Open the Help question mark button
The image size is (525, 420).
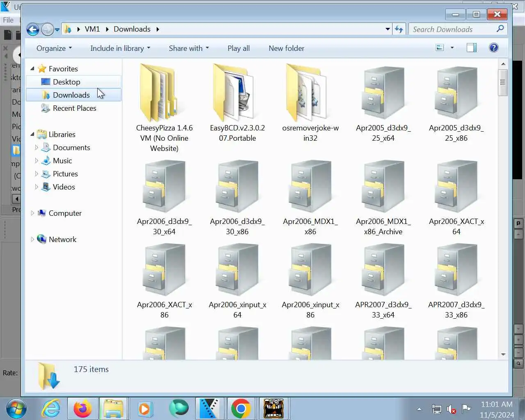pyautogui.click(x=493, y=48)
